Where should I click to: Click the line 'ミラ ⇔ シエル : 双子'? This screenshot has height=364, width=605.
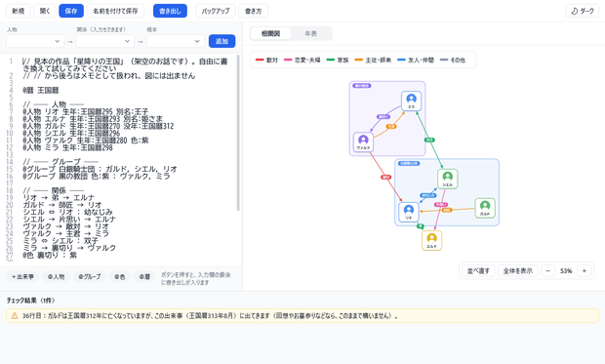(60, 240)
